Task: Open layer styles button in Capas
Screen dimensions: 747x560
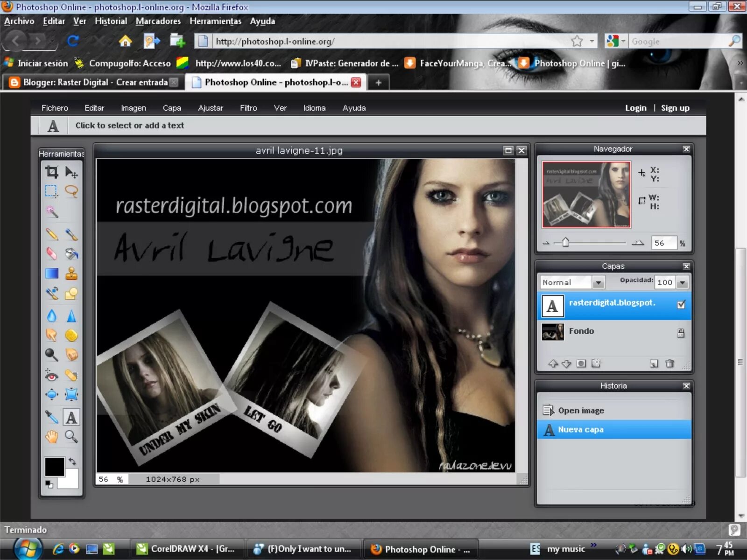Action: click(596, 364)
